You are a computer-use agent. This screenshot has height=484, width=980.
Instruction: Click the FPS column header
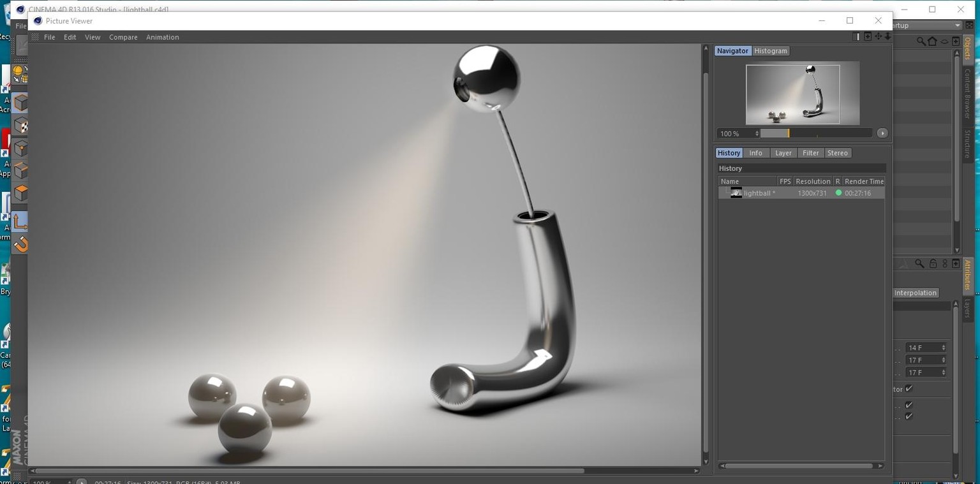[785, 182]
